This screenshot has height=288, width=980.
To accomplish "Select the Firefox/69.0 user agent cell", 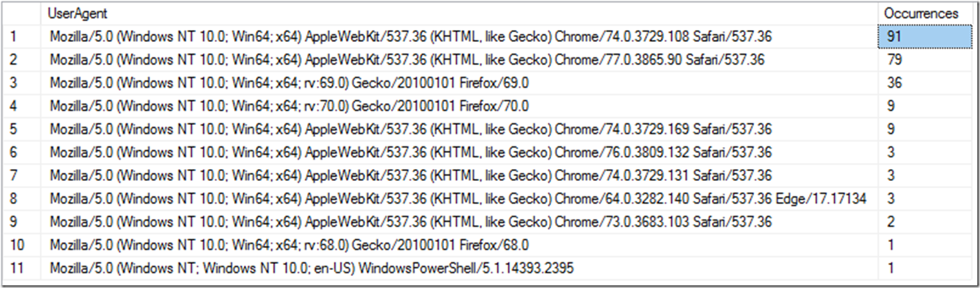I will click(289, 83).
